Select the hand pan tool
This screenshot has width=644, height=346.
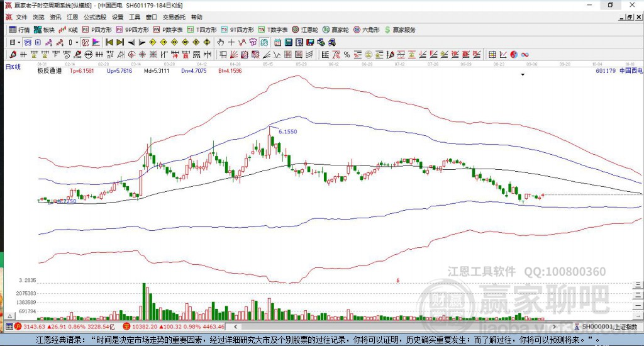[221, 42]
